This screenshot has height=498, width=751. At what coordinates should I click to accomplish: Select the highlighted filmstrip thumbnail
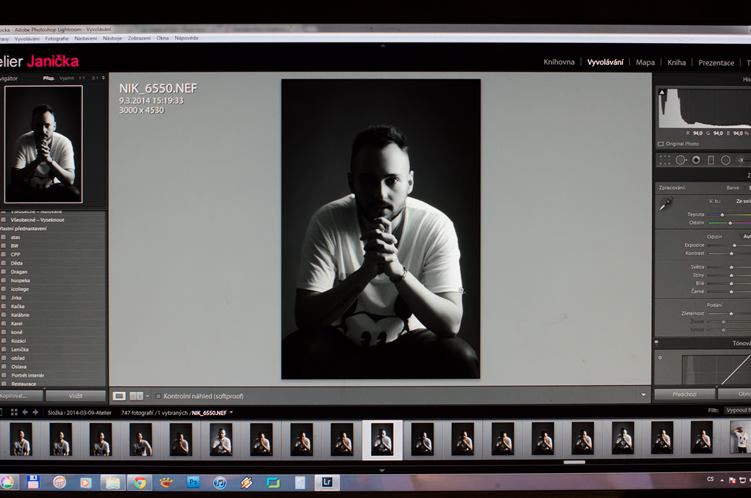click(382, 440)
